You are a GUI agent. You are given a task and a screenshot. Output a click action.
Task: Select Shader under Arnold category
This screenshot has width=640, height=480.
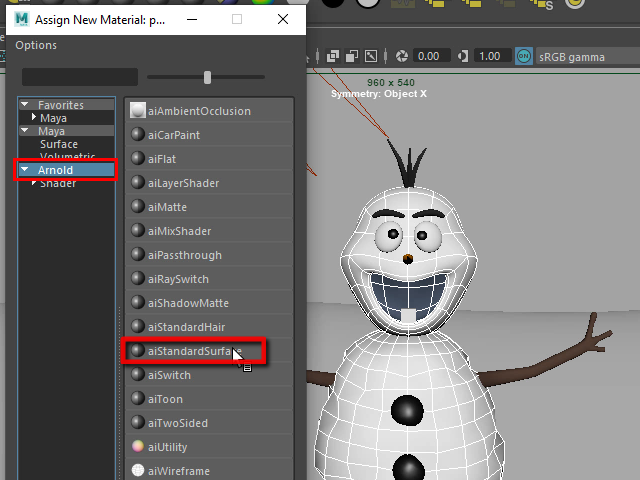pyautogui.click(x=57, y=183)
